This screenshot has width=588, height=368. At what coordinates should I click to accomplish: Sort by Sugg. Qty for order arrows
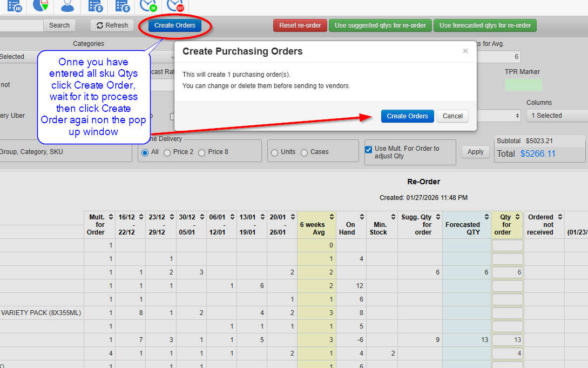(437, 217)
